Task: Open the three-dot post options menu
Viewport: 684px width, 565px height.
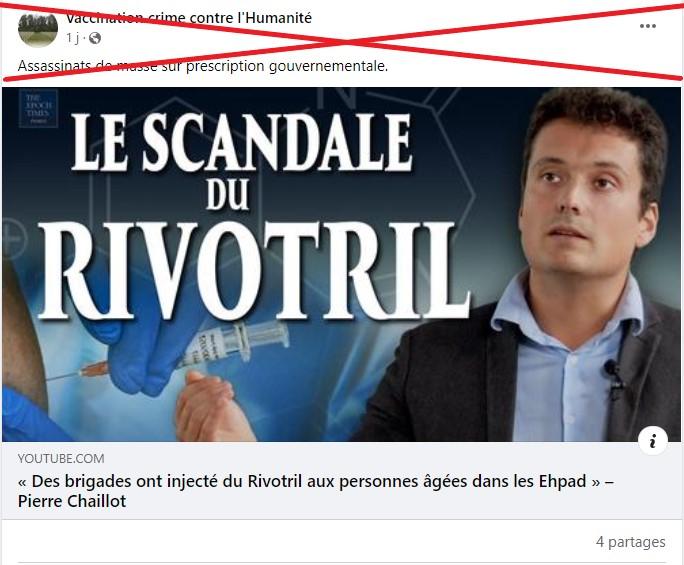Action: click(648, 26)
